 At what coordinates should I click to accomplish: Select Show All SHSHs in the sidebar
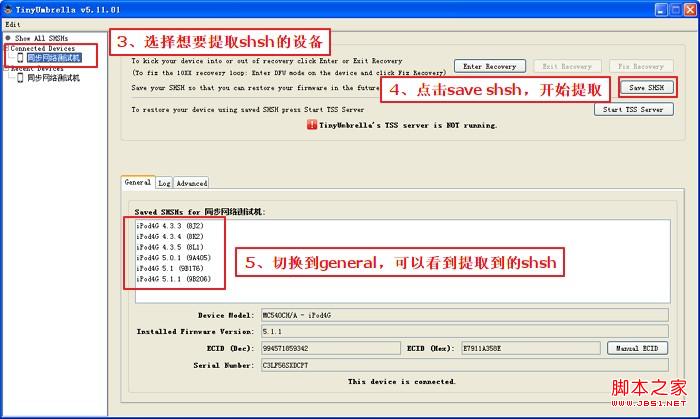tap(41, 38)
